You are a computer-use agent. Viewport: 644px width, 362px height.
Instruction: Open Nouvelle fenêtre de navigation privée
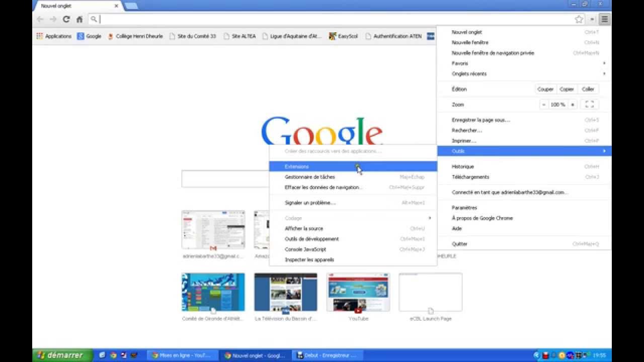[524, 53]
